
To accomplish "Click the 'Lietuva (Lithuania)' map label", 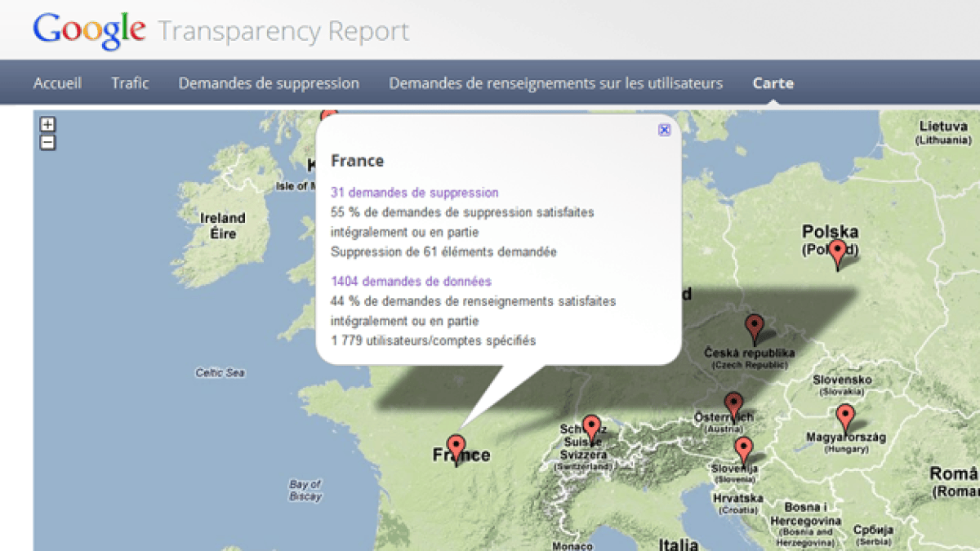I will tap(943, 132).
